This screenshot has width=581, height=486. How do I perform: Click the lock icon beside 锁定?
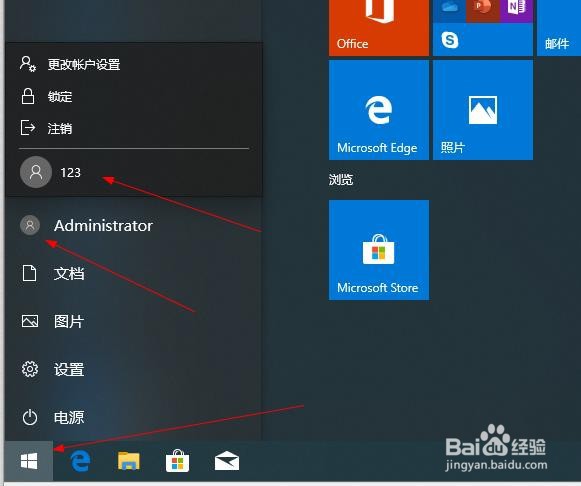point(28,96)
